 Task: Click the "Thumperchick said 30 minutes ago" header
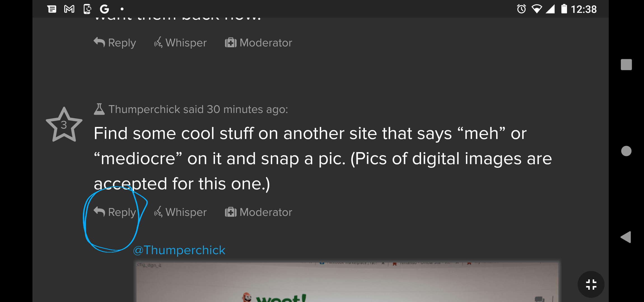[198, 109]
